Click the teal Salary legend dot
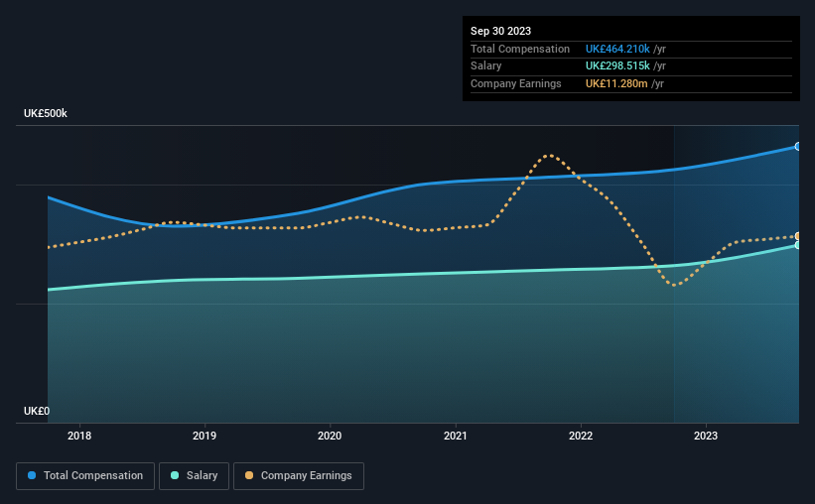Viewport: 815px width, 504px height. [175, 475]
